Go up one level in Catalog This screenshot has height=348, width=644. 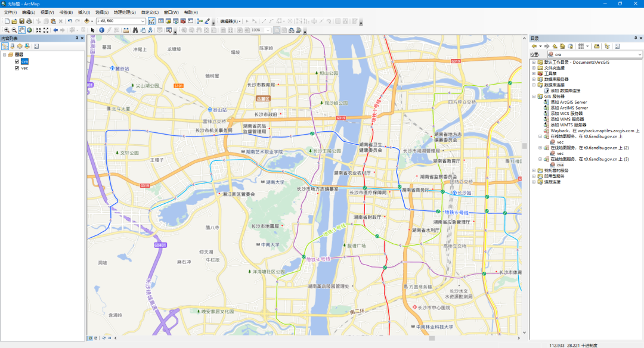tap(555, 46)
